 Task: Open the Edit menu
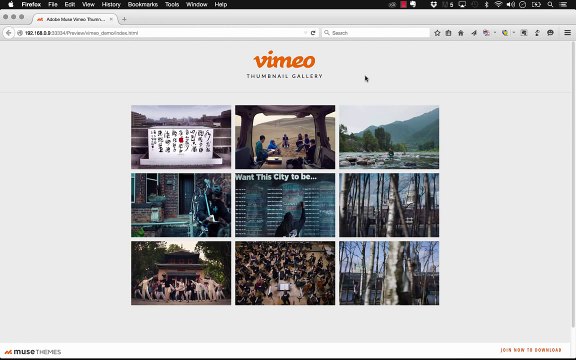point(70,4)
